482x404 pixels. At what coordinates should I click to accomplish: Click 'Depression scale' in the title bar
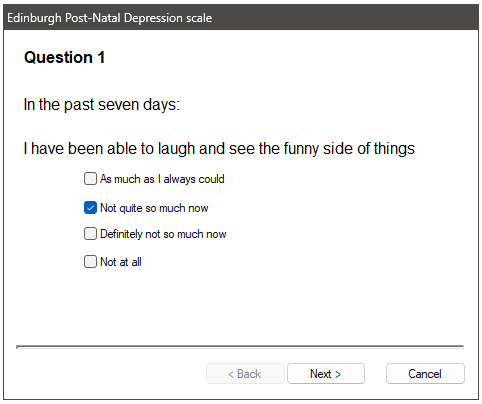click(x=168, y=18)
